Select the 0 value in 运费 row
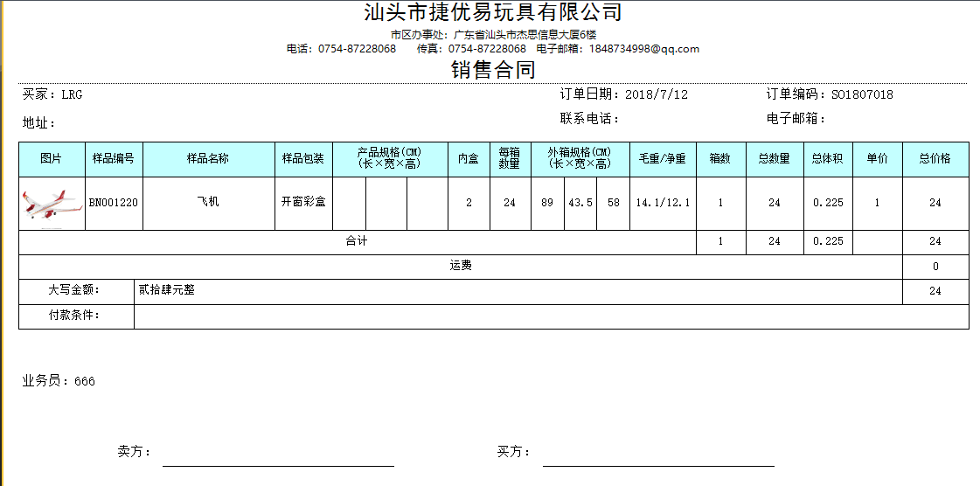This screenshot has height=486, width=980. click(935, 267)
